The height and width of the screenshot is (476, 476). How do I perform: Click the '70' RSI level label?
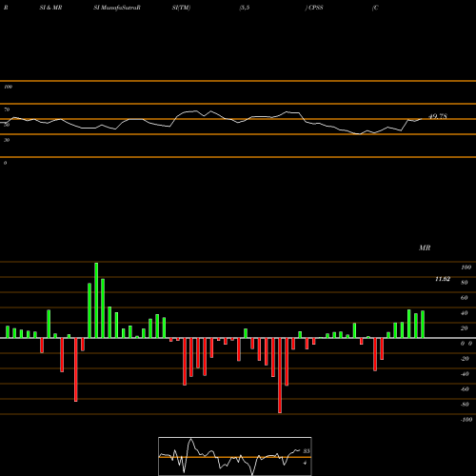click(7, 109)
